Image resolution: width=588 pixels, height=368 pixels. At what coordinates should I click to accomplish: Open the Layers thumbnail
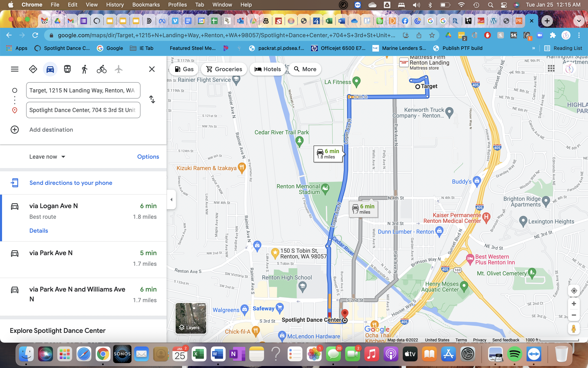(x=191, y=318)
